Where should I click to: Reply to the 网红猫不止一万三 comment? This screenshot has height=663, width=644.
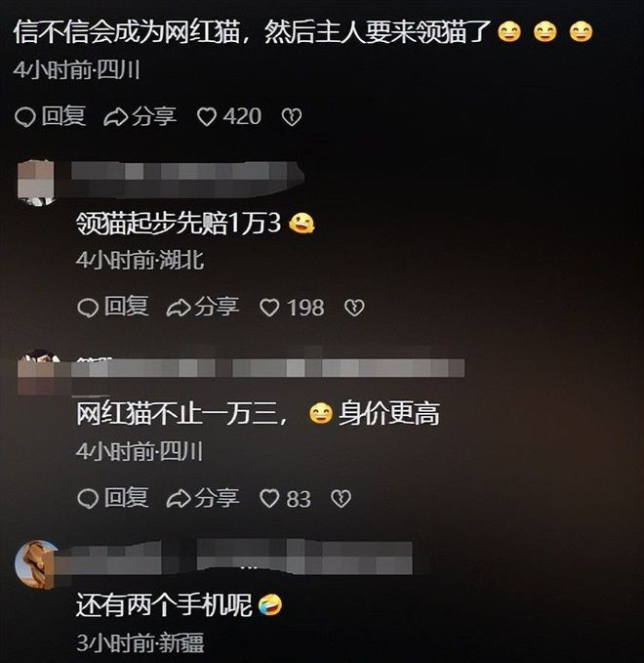pyautogui.click(x=113, y=498)
